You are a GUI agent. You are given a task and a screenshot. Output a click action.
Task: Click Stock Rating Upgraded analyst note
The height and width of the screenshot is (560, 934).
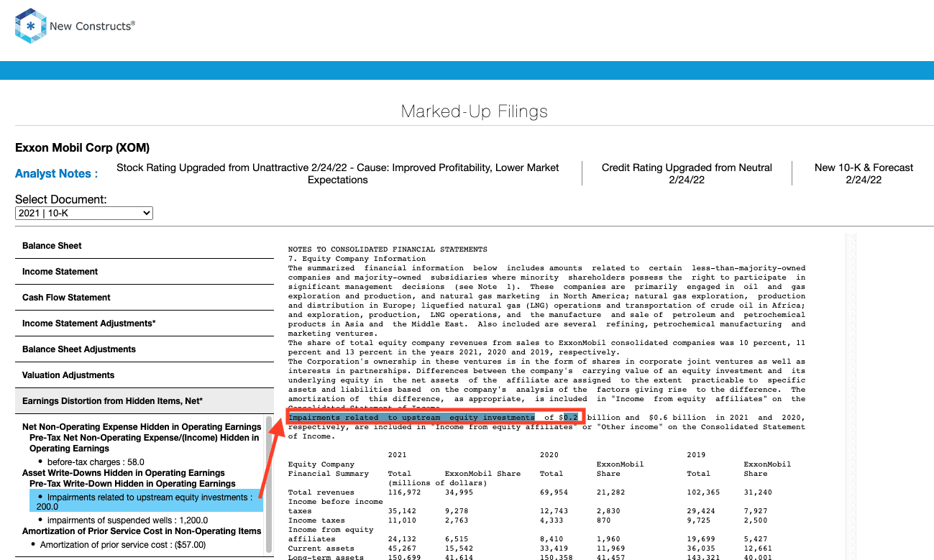tap(337, 173)
